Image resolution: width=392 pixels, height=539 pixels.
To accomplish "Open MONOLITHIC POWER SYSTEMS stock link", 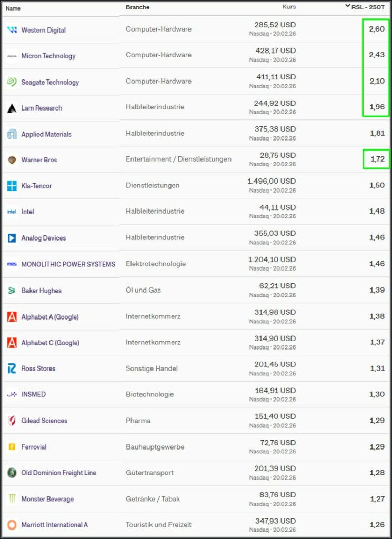I will [x=68, y=264].
